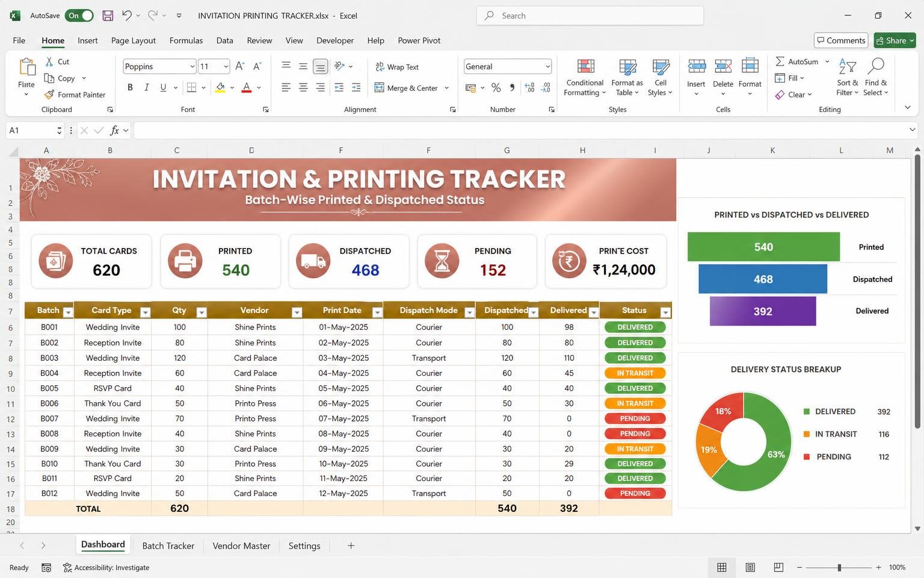Select column header G
Screen dimensions: 924x578
click(507, 151)
